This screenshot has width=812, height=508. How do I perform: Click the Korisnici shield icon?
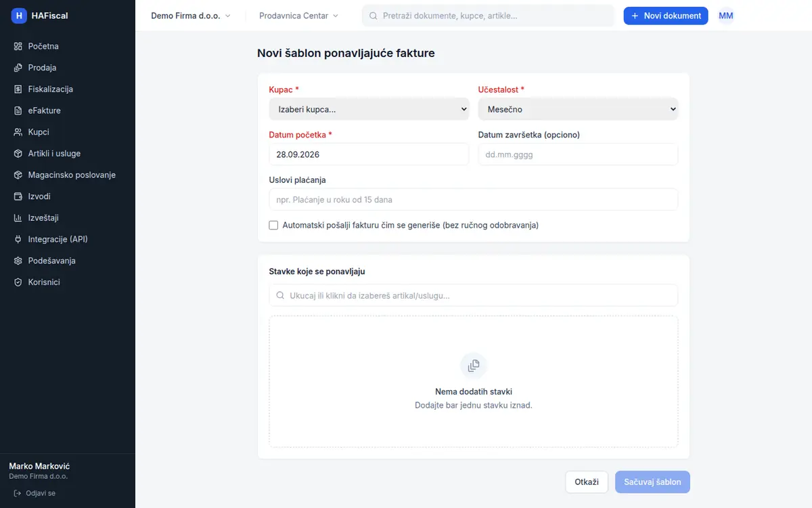pos(18,282)
